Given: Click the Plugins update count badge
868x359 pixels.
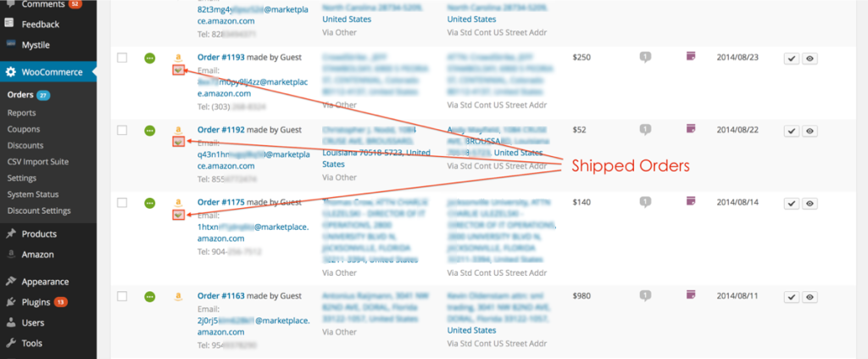Looking at the screenshot, I should [61, 302].
